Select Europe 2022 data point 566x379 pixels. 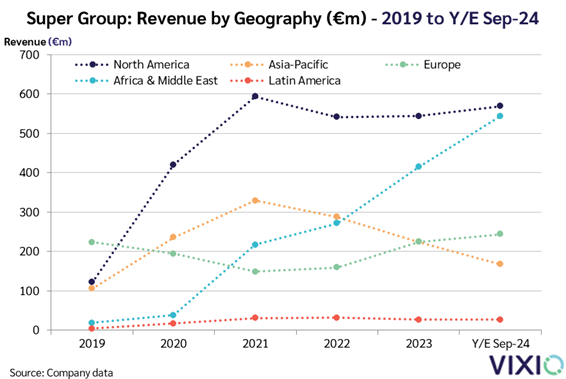[336, 267]
